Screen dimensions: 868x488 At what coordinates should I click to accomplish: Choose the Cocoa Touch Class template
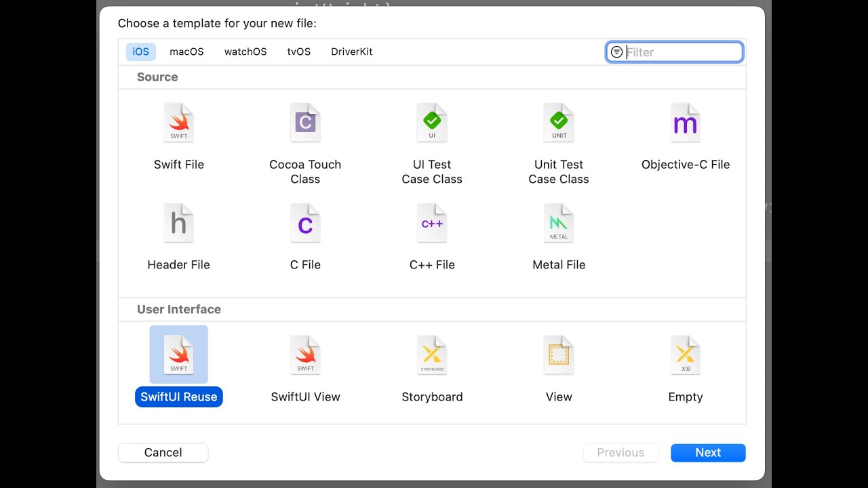pos(305,123)
